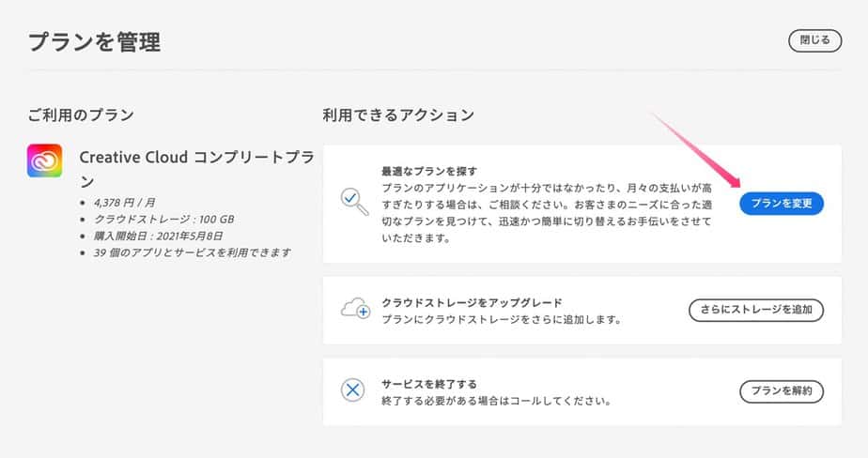Click the プランを管理 page heading
Viewport: 868px width, 458px height.
point(94,42)
